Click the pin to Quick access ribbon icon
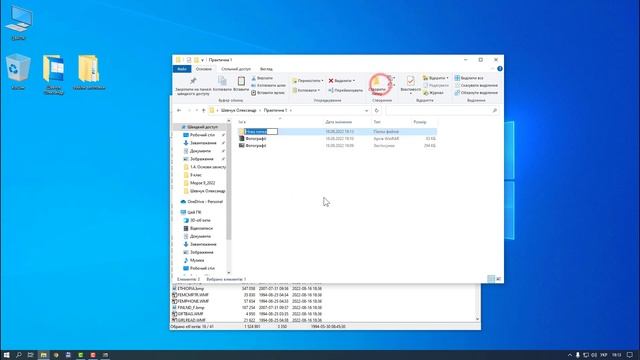 point(193,81)
